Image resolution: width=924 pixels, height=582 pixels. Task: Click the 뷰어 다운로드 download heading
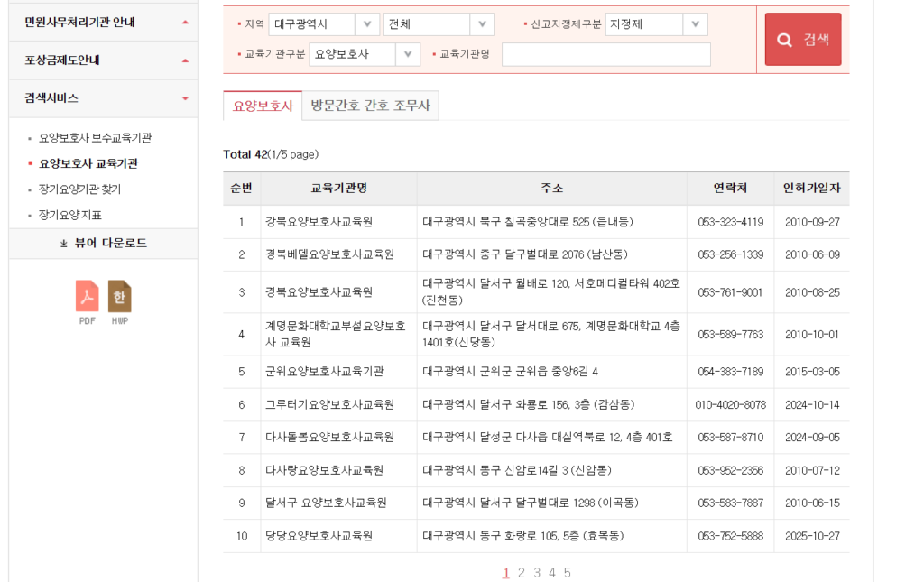pyautogui.click(x=103, y=244)
